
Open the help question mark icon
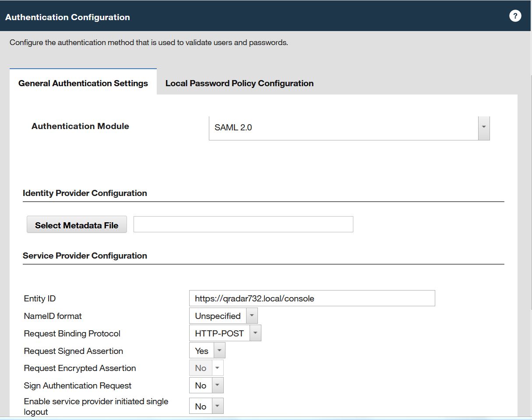click(515, 16)
